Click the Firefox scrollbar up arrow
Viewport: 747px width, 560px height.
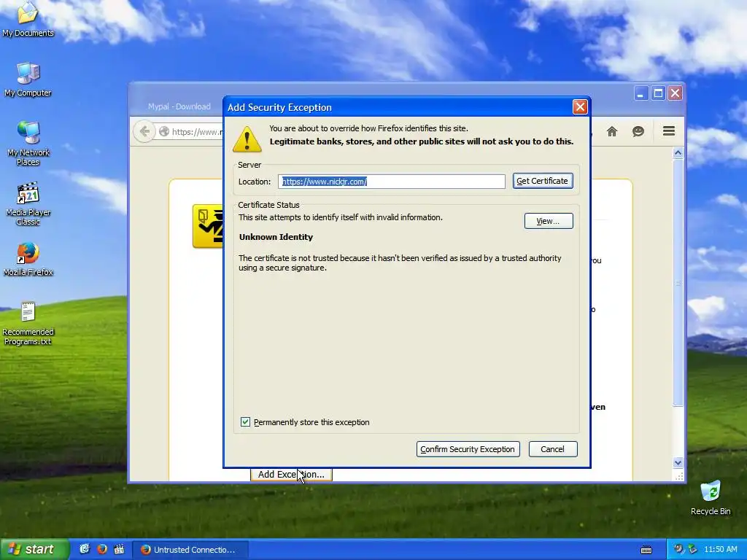(678, 153)
